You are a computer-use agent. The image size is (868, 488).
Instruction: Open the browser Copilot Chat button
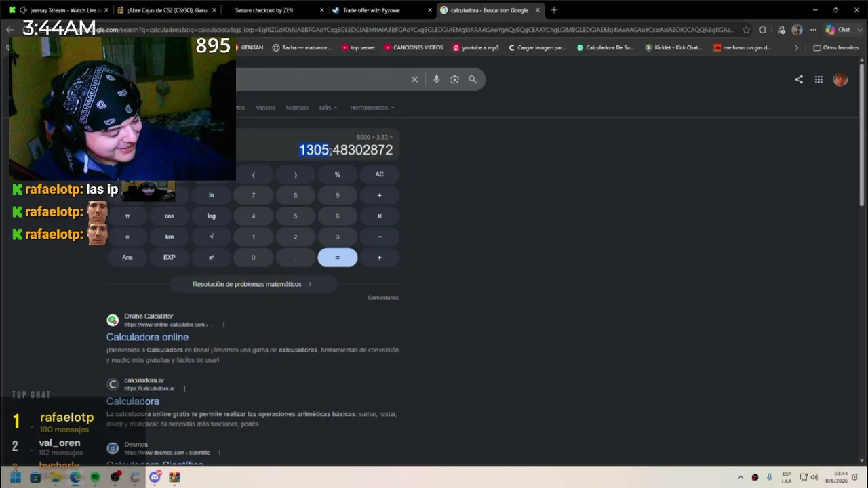(838, 30)
